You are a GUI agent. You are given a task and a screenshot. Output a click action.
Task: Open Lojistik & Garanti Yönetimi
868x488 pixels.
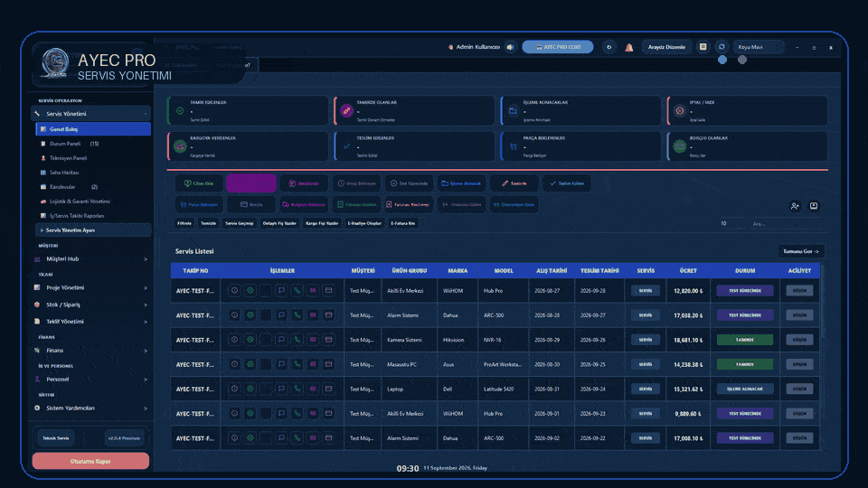point(93,202)
